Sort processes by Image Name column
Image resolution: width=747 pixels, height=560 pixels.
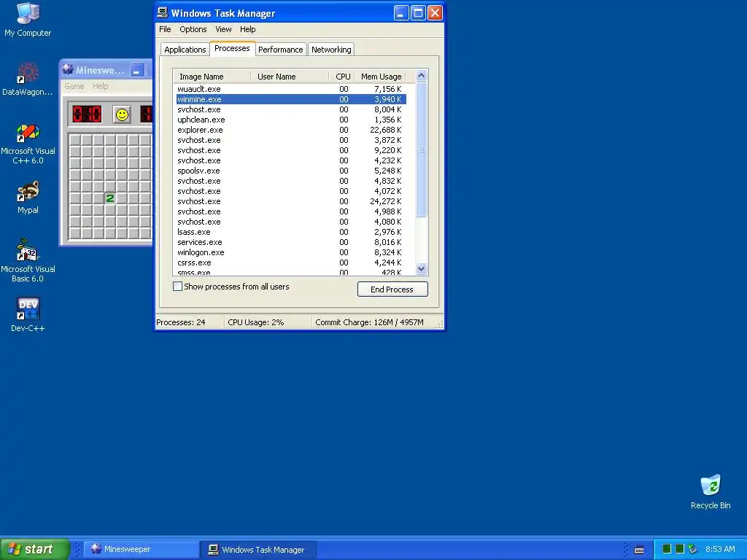pyautogui.click(x=212, y=76)
